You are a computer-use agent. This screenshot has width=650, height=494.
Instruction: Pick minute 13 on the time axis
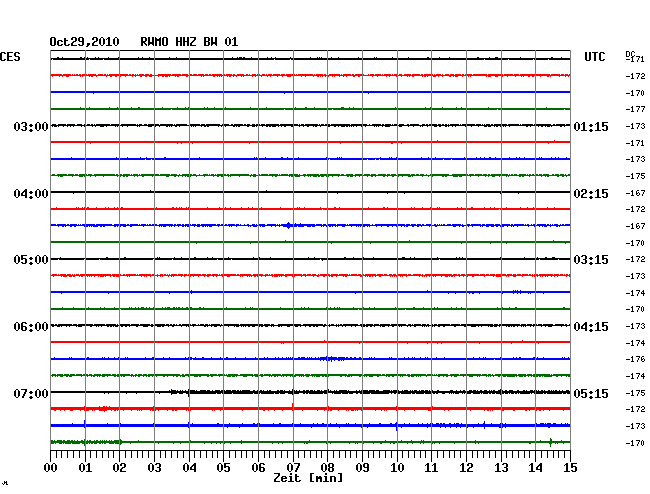coord(501,467)
